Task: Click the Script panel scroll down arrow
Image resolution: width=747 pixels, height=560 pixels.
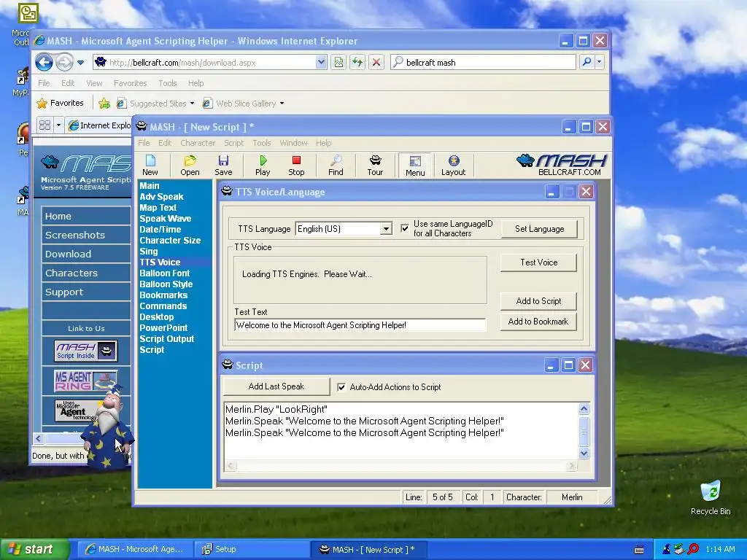Action: tap(584, 454)
